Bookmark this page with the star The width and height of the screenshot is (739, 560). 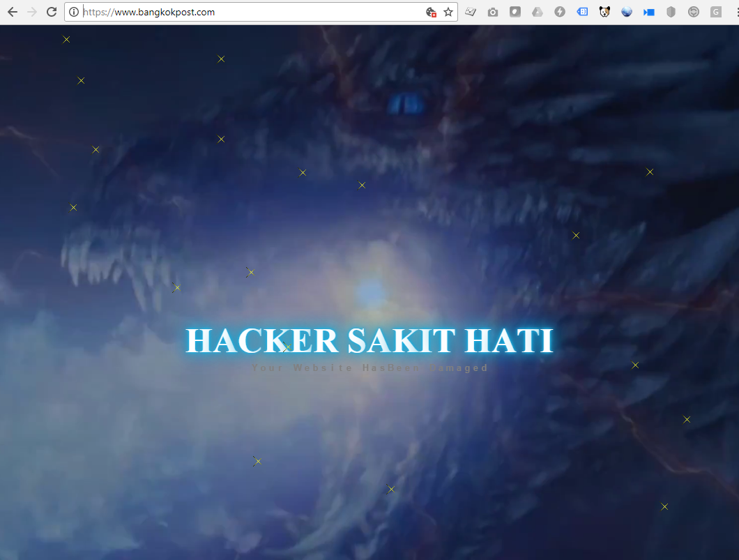click(x=448, y=13)
